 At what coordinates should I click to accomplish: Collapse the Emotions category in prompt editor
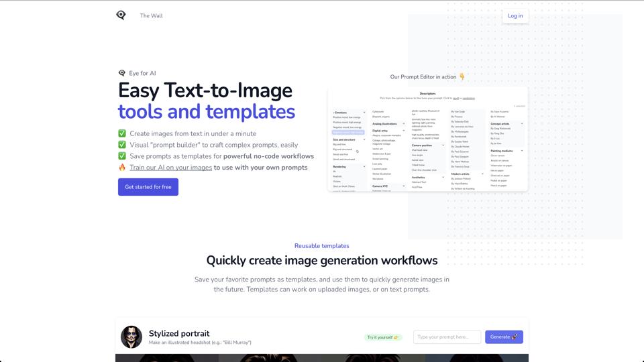(364, 113)
